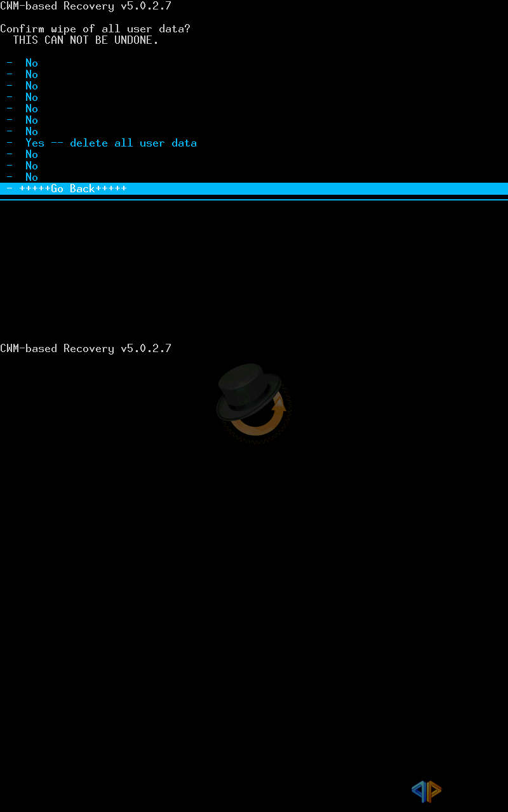
Task: Click the ClockworkMod hat logo
Action: coord(253,402)
